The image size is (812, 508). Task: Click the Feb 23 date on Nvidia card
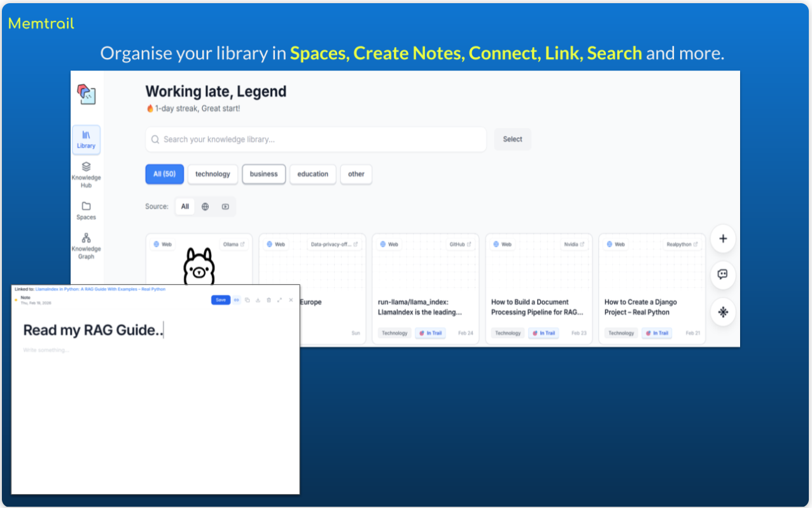[x=579, y=333]
